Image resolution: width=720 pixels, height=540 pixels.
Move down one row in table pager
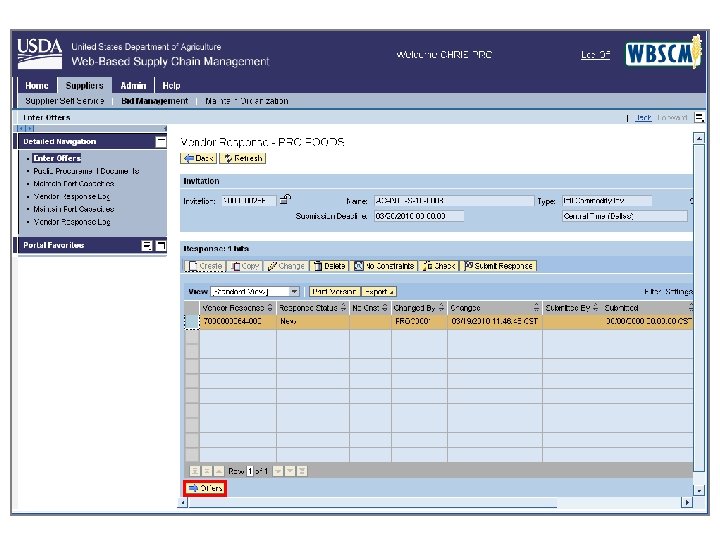[278, 471]
